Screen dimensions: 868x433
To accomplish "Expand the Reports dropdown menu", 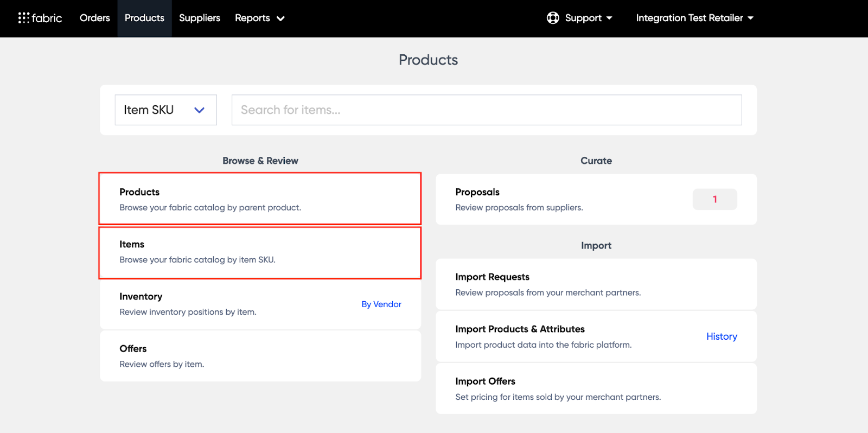I will 259,18.
